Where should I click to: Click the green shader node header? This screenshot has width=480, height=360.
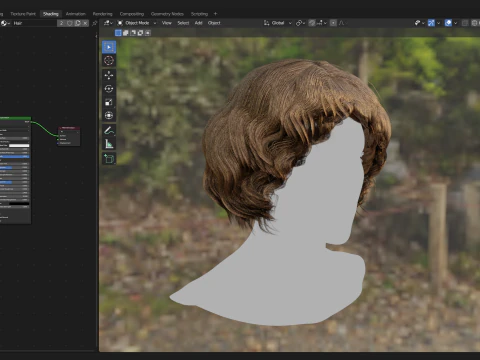15,118
